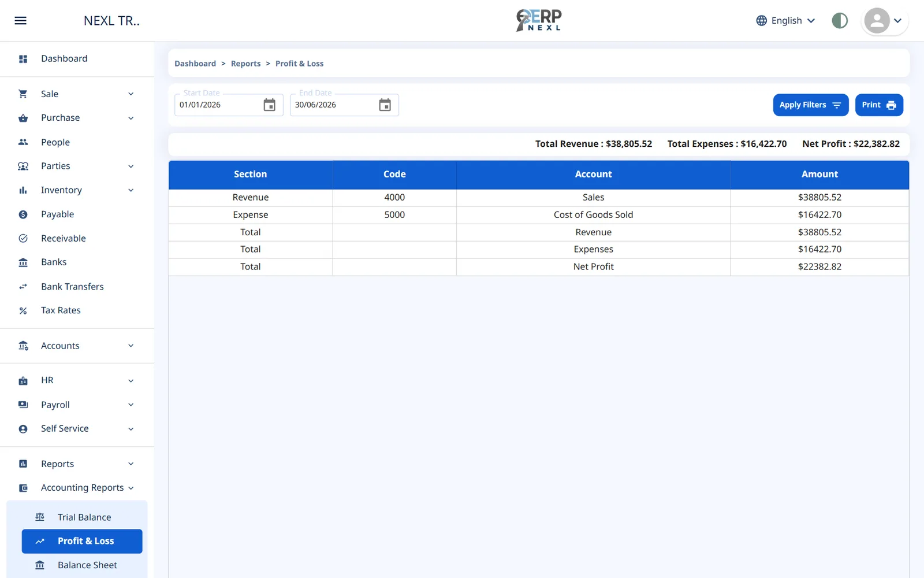Click the Start Date input field

(229, 105)
